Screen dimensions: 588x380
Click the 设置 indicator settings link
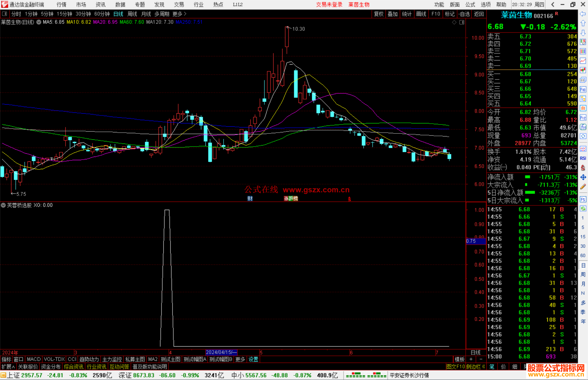click(x=253, y=359)
